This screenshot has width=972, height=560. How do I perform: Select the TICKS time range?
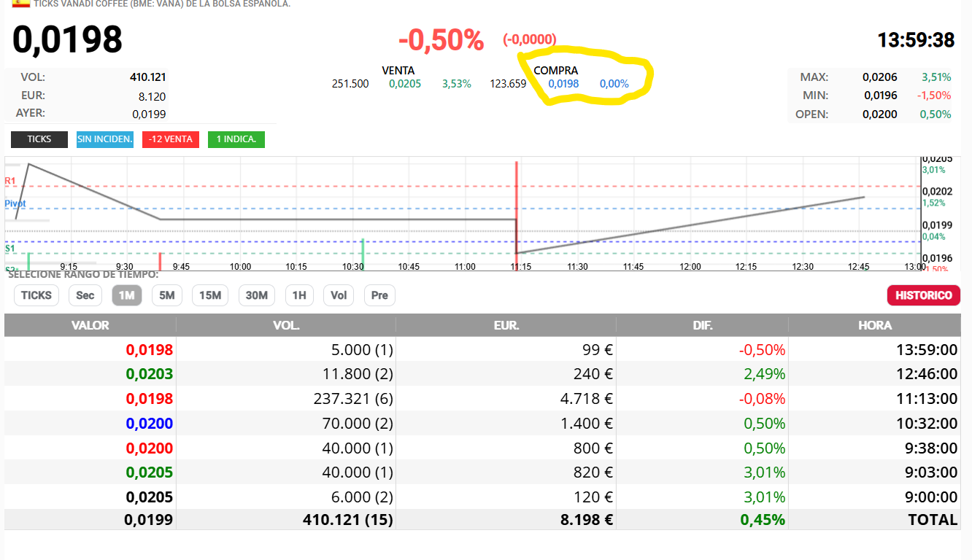[x=36, y=295]
